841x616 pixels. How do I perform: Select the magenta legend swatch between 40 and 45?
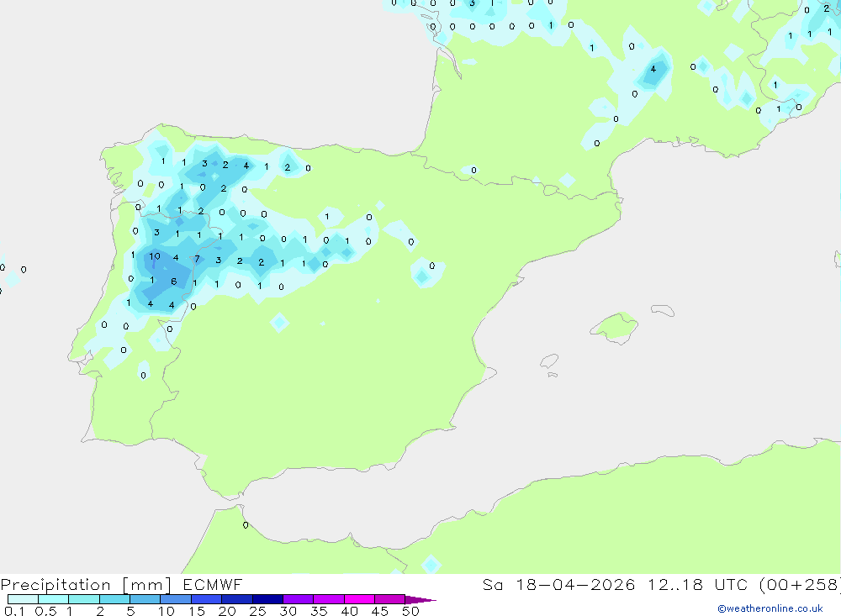pos(359,599)
